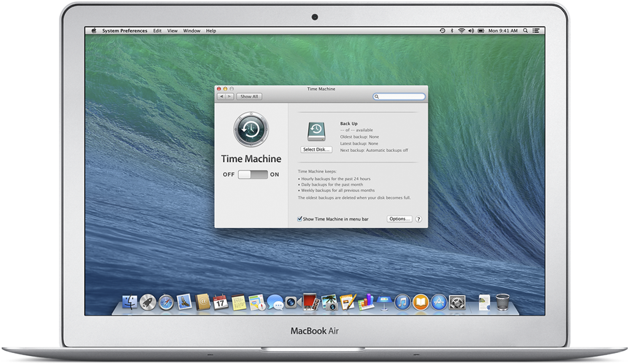Image resolution: width=628 pixels, height=364 pixels.
Task: Click backup disk drive icon
Action: click(x=316, y=131)
